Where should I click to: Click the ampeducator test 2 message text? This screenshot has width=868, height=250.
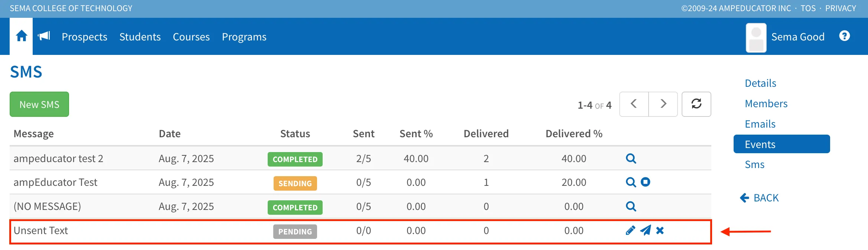(x=58, y=158)
